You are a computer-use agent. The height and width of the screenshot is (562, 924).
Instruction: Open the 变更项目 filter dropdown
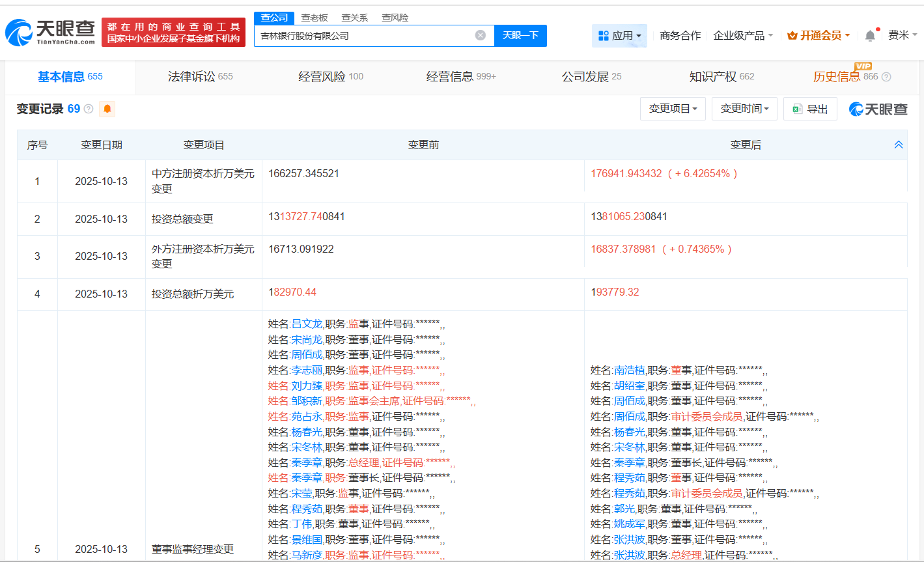coord(673,109)
